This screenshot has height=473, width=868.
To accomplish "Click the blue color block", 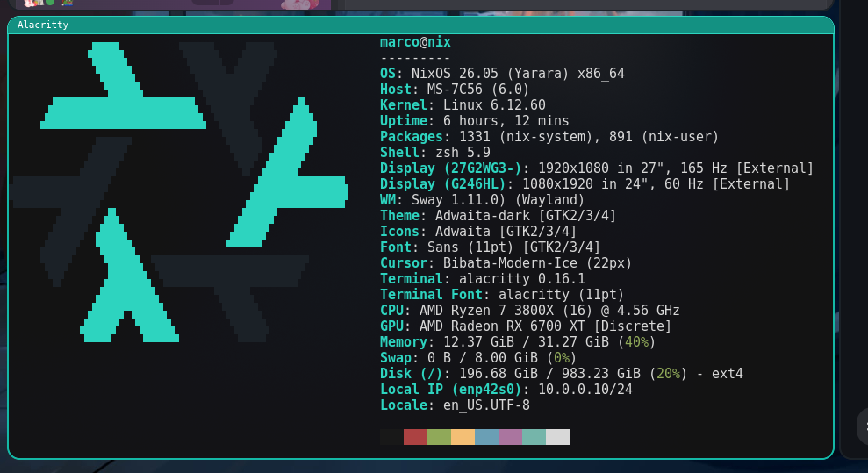I will click(x=486, y=437).
